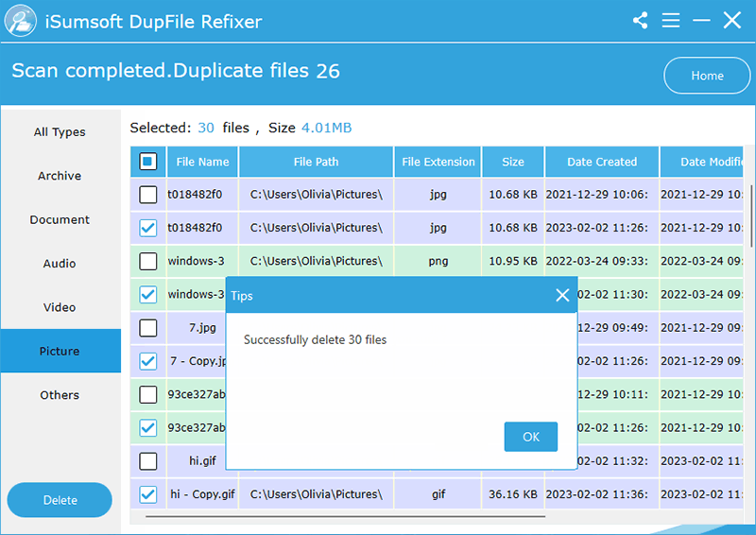The width and height of the screenshot is (756, 535).
Task: Click the 10.95 KB size cell
Action: 513,261
